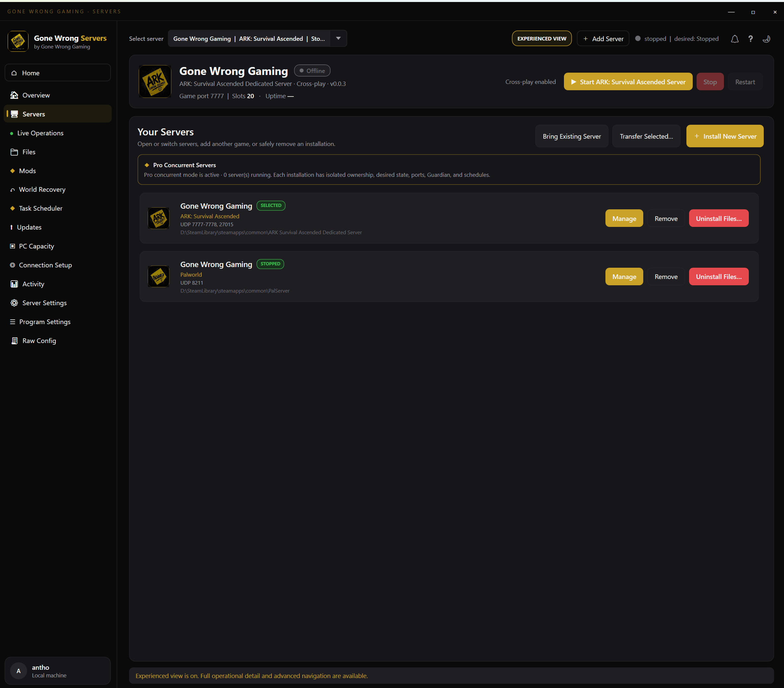Click the Files folder icon
The height and width of the screenshot is (688, 784).
point(14,152)
